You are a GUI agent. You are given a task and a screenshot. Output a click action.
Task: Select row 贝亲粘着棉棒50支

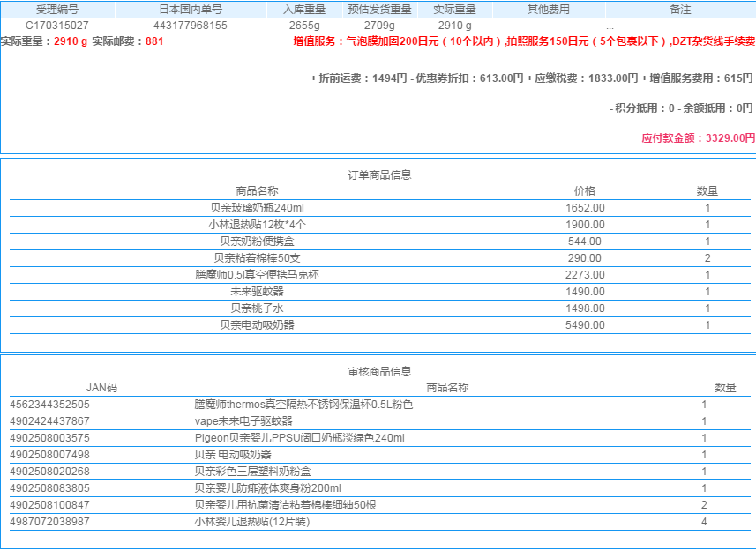coord(380,258)
